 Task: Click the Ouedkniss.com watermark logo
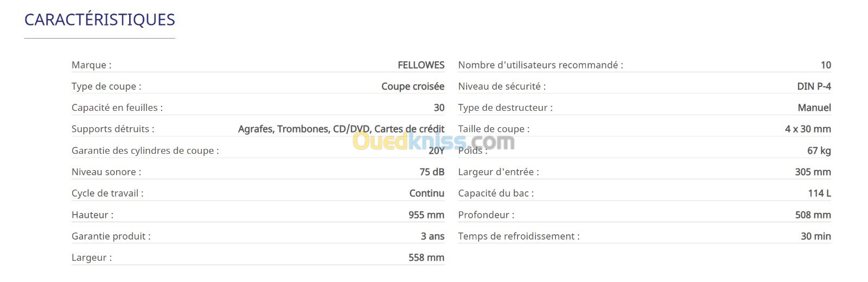(433, 142)
